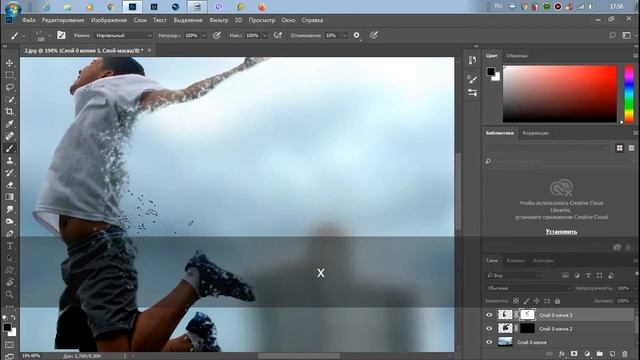640x360 pixels.
Task: Toggle pressure for size button
Action: point(374,36)
